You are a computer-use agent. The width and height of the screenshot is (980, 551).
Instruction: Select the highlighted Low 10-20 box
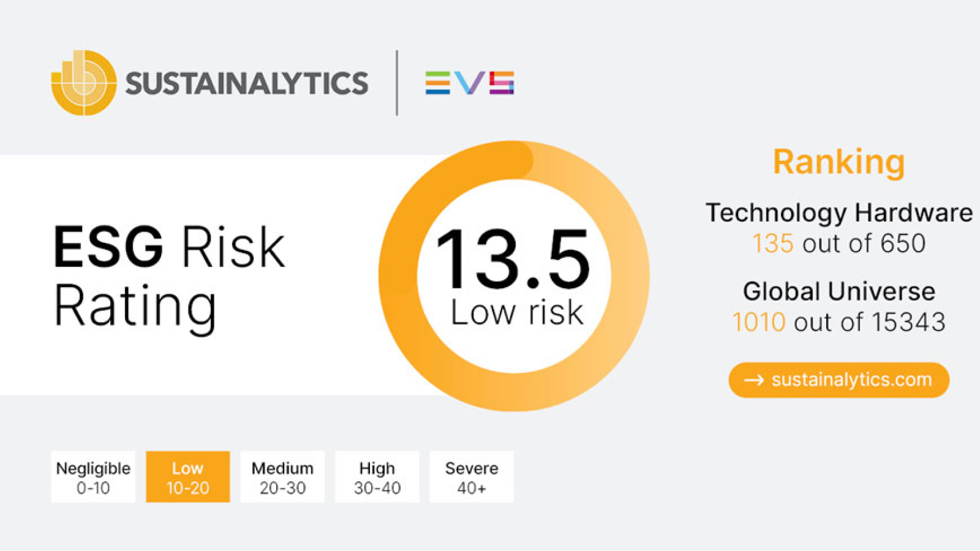(x=188, y=477)
